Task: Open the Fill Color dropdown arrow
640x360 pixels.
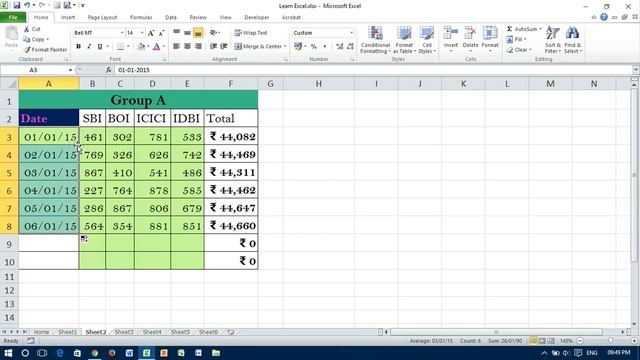Action: point(147,47)
